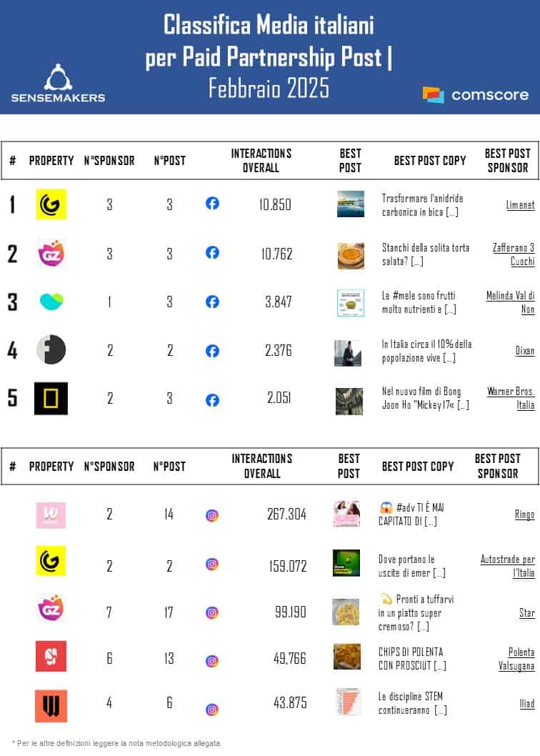Click the Instagram icon beside 267.304 interactions

coord(212,515)
